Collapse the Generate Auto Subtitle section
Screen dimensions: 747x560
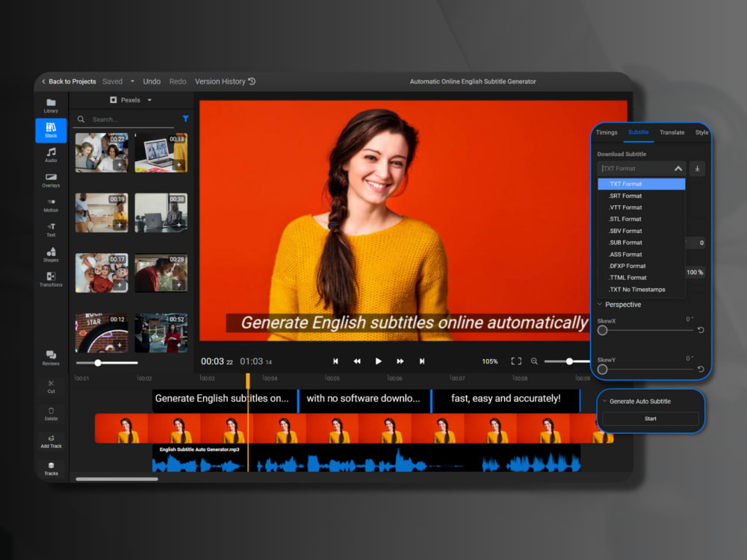(604, 402)
